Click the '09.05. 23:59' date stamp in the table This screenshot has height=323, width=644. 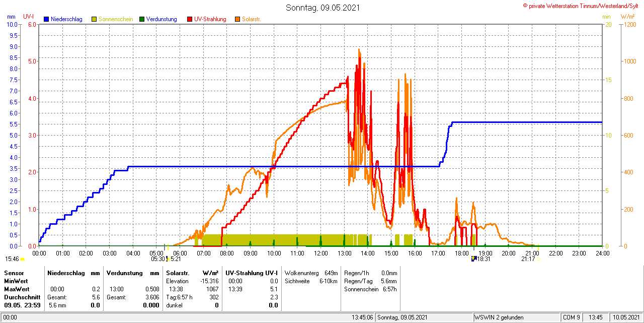point(22,305)
